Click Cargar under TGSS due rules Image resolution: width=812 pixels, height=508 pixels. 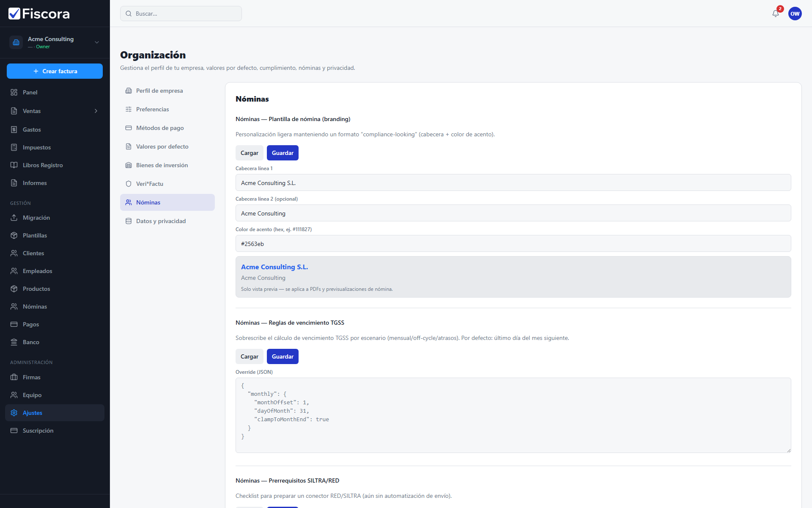point(250,356)
